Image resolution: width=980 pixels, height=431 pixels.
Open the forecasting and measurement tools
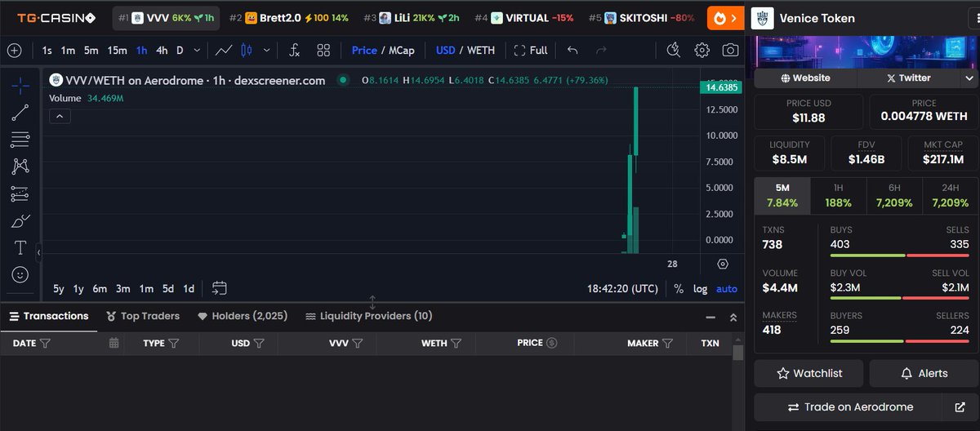(20, 193)
